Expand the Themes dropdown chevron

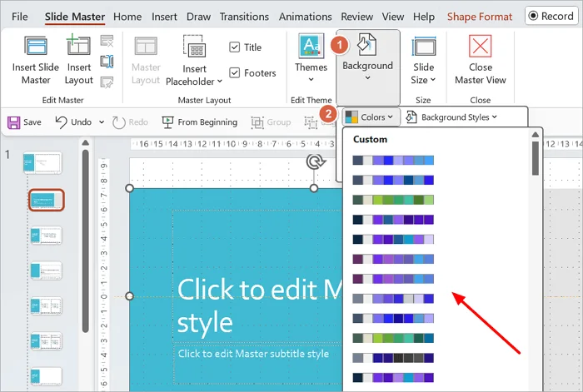coord(311,80)
